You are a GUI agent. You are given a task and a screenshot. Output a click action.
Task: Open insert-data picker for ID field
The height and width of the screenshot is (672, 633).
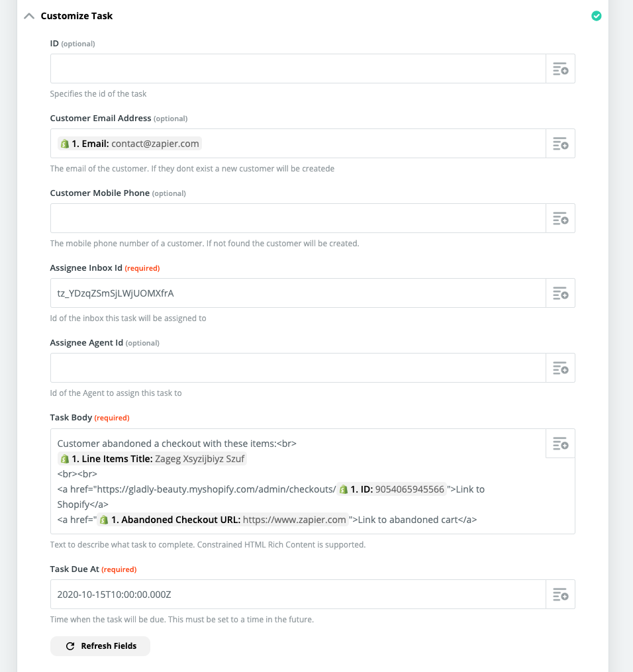560,69
